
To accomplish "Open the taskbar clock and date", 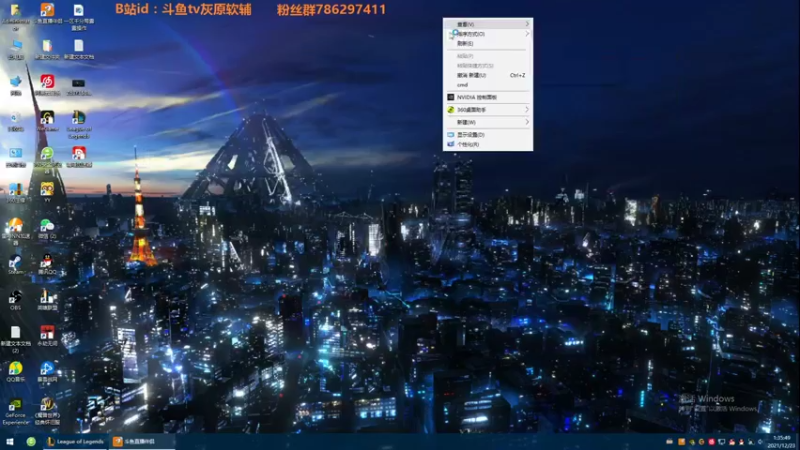I will (x=782, y=441).
